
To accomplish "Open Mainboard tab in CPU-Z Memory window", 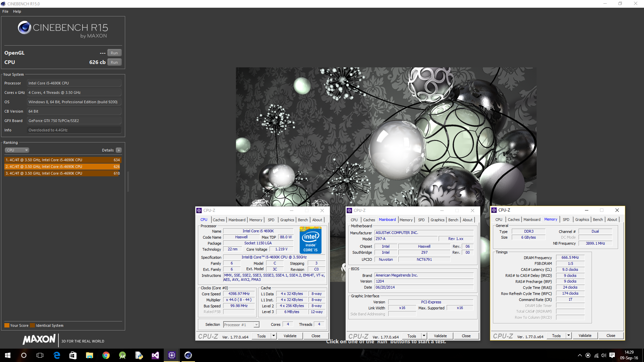I will [532, 220].
